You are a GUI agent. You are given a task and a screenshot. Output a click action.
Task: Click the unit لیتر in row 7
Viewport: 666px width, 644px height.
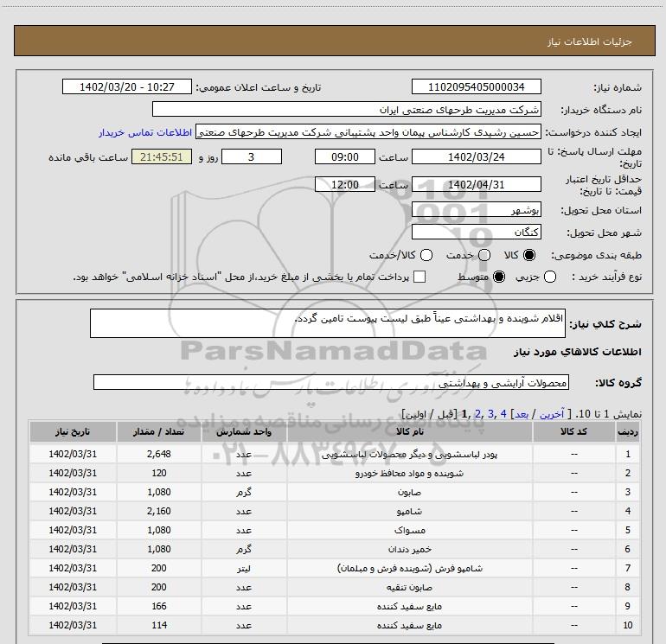click(x=244, y=569)
